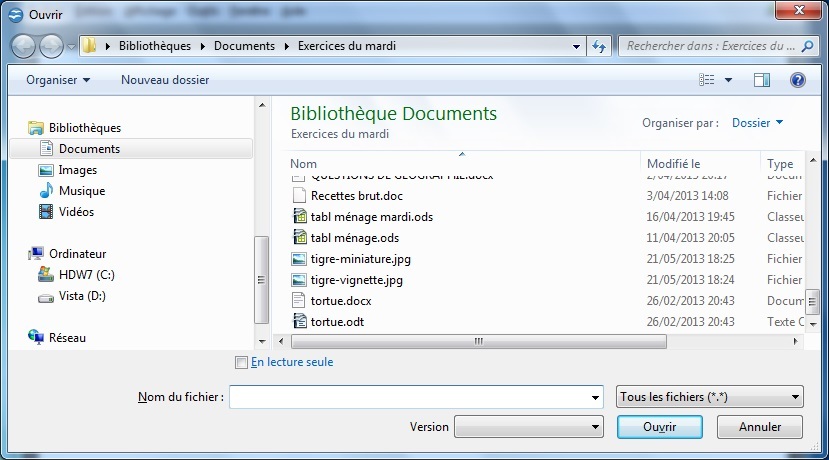829x460 pixels.
Task: Click the horizontal scrollbar of the file list
Action: click(x=478, y=341)
